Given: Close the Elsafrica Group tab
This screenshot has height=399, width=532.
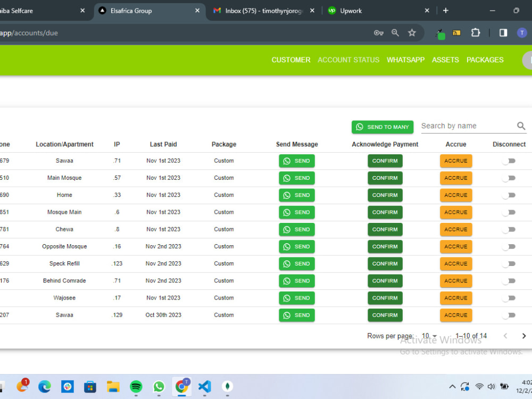Looking at the screenshot, I should coord(197,11).
